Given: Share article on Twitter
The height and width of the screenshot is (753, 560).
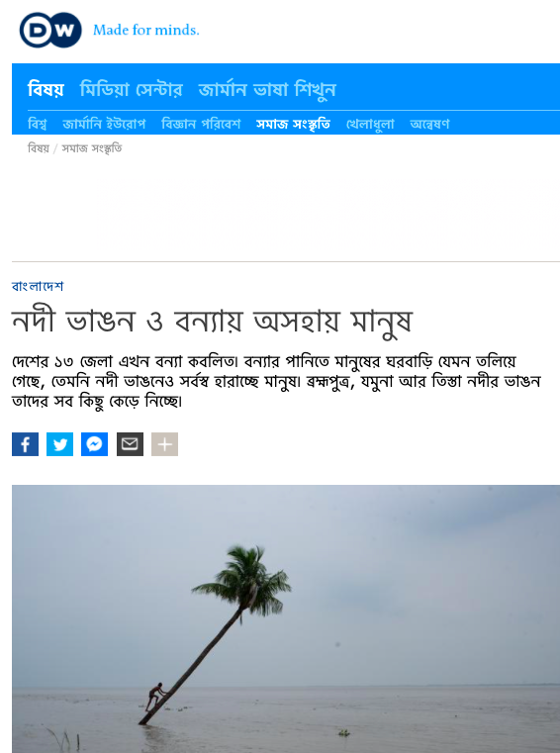Looking at the screenshot, I should tap(59, 444).
